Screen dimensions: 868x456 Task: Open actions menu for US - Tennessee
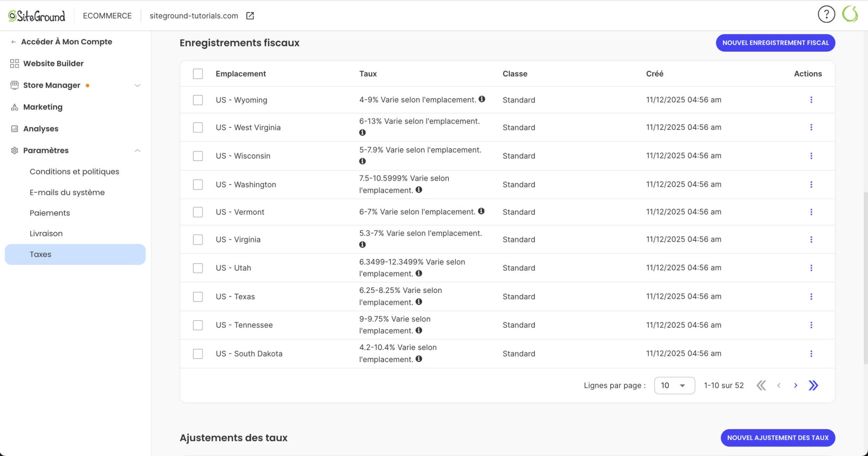[811, 325]
